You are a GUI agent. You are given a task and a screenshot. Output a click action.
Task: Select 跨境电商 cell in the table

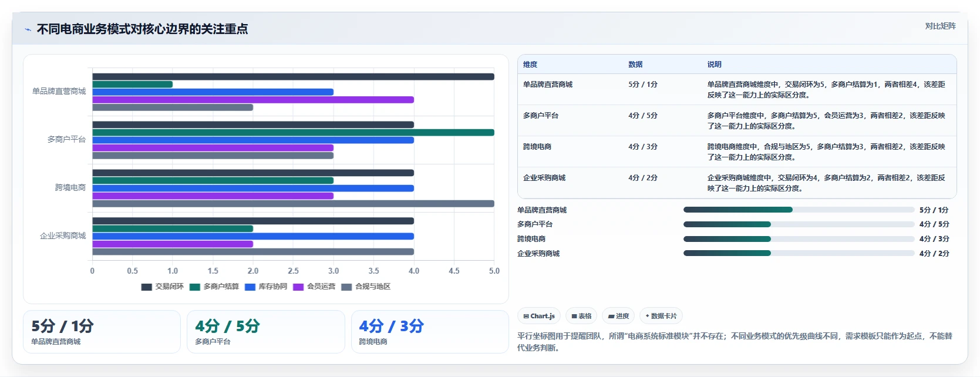tap(537, 147)
